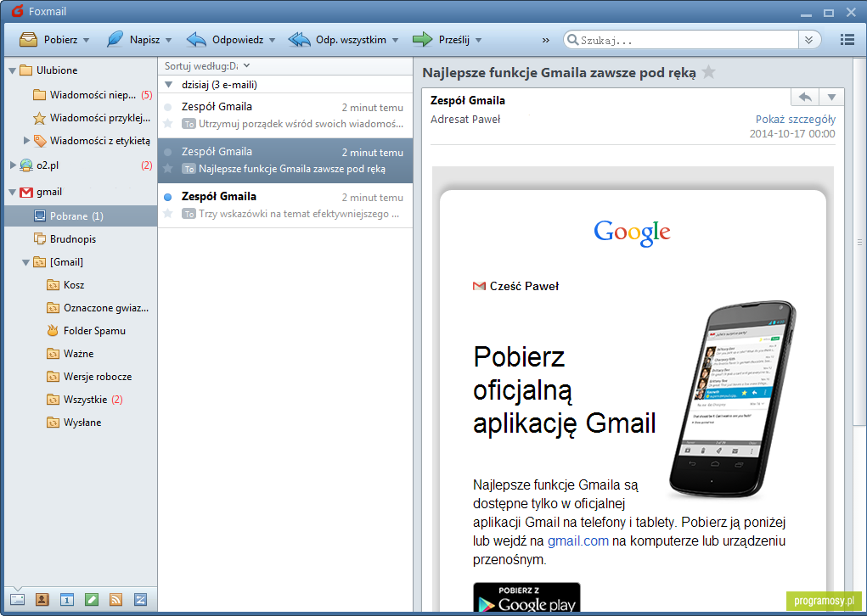Click the message pane vertical scrollbar
Screen dimensions: 867x616
coord(859,242)
